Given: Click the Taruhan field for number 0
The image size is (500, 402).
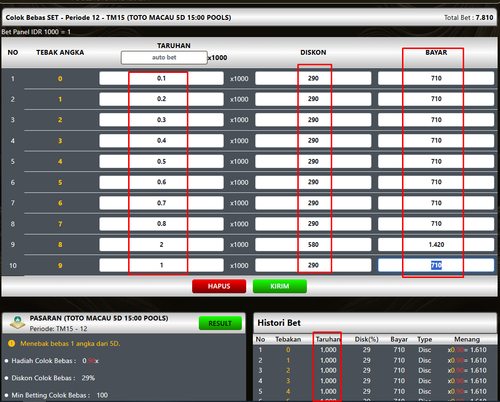Looking at the screenshot, I should point(161,78).
